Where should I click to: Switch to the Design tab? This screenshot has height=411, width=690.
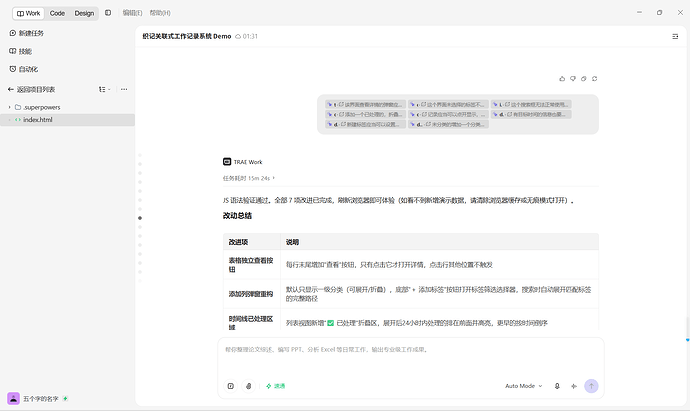tap(84, 13)
